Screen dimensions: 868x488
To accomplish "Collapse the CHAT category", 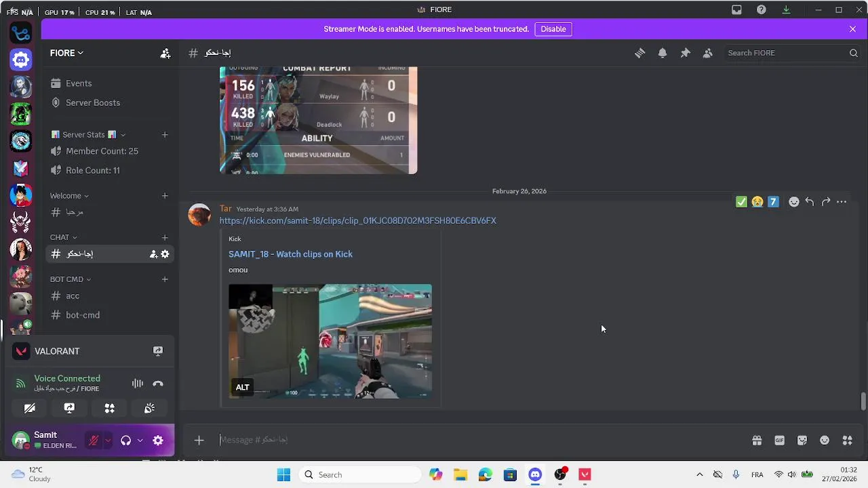I will 63,237.
